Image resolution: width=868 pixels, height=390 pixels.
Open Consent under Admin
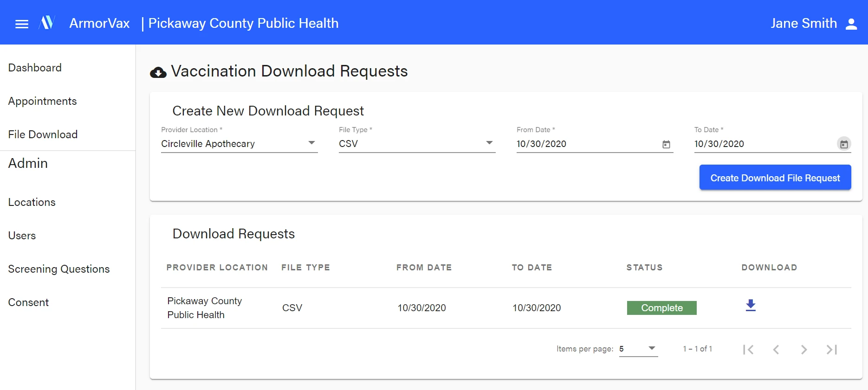[x=28, y=302]
